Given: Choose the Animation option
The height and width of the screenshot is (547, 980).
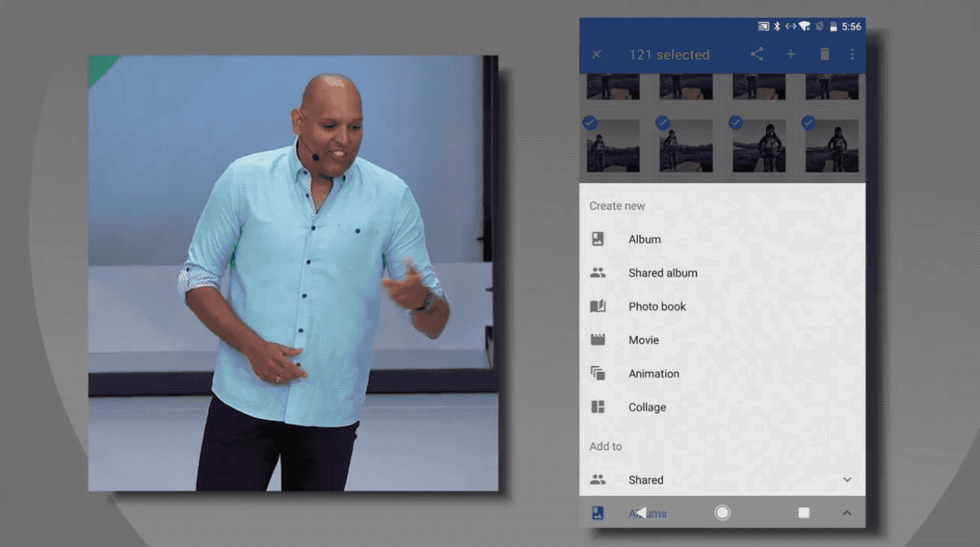Looking at the screenshot, I should tap(722, 374).
